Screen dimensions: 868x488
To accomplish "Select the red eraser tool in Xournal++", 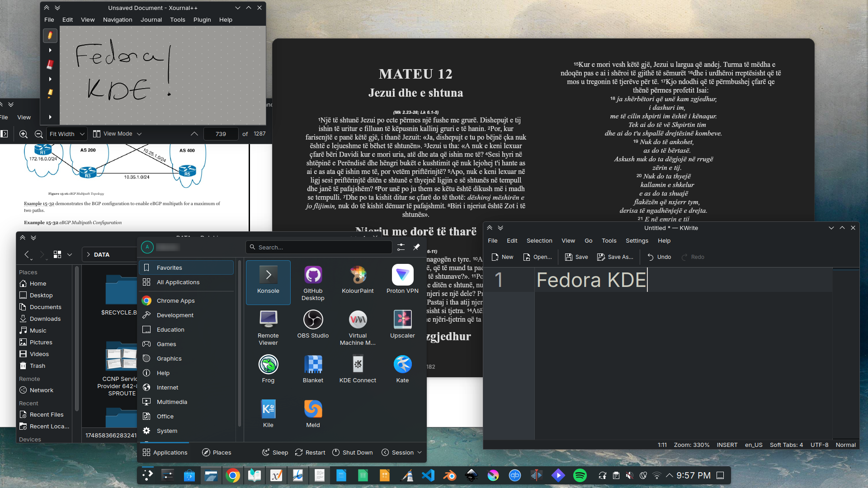I will tap(50, 65).
